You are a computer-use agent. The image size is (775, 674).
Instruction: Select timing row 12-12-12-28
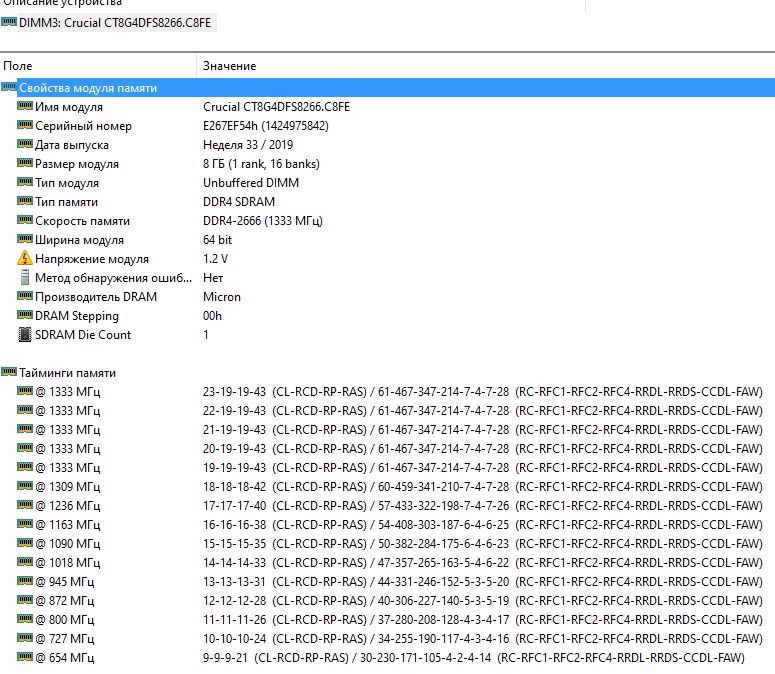[x=482, y=600]
